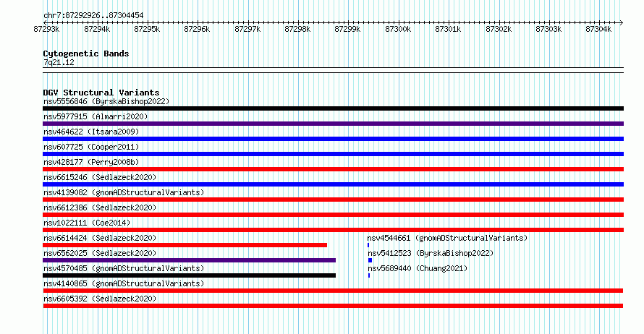644x334 pixels.
Task: Click the nsv4140865 (gnomADStructuralVariants) label
Action: point(124,283)
